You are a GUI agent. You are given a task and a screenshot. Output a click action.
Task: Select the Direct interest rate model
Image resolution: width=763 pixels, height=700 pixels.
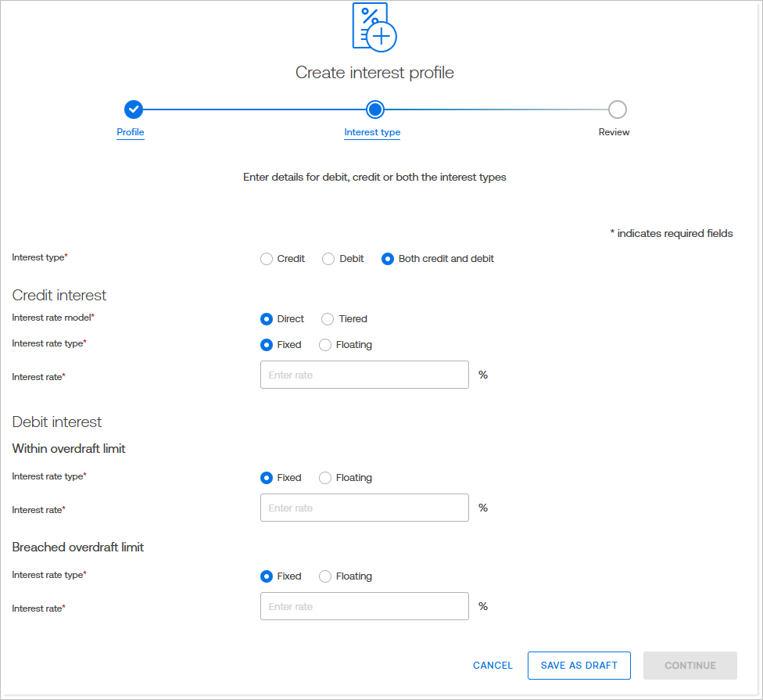click(267, 319)
